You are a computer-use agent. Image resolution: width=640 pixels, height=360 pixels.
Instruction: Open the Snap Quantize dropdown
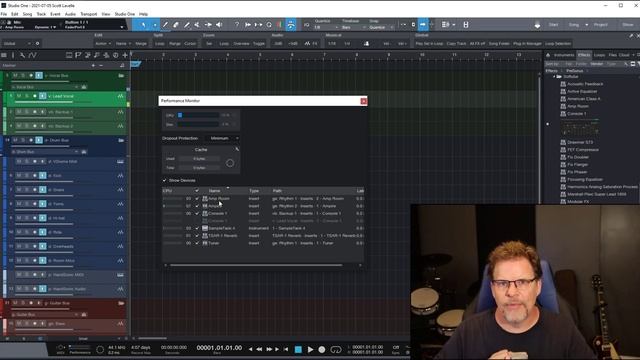point(381,27)
